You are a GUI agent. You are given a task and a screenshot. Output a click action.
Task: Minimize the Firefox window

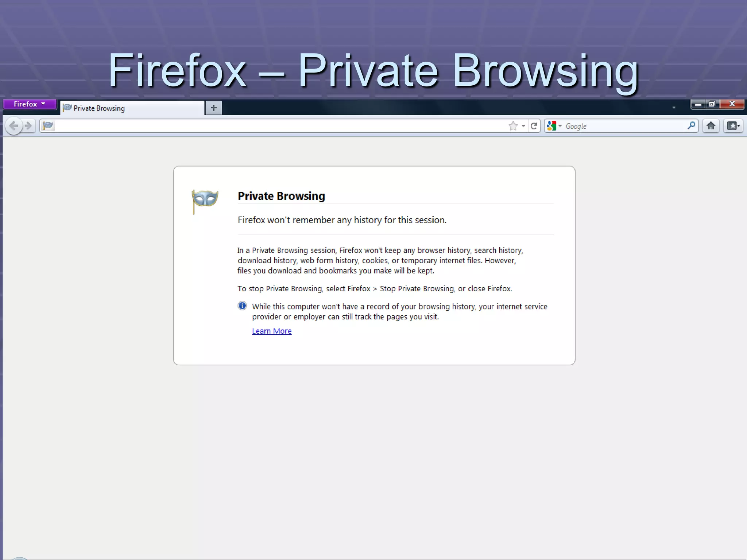[698, 104]
